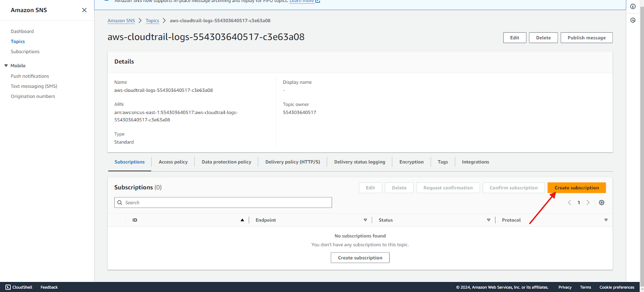This screenshot has width=644, height=292.
Task: Click the subscriptions Search field
Action: tap(223, 203)
